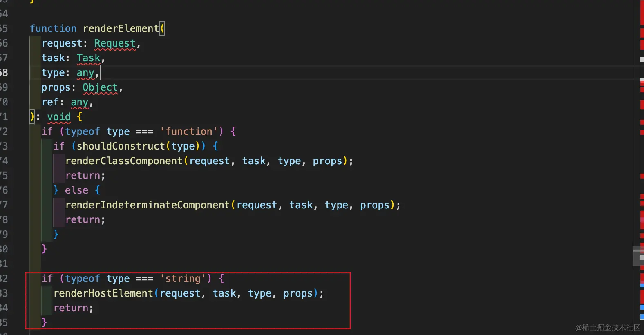This screenshot has width=644, height=335.
Task: Click the shouldConstruct call
Action: click(121, 146)
